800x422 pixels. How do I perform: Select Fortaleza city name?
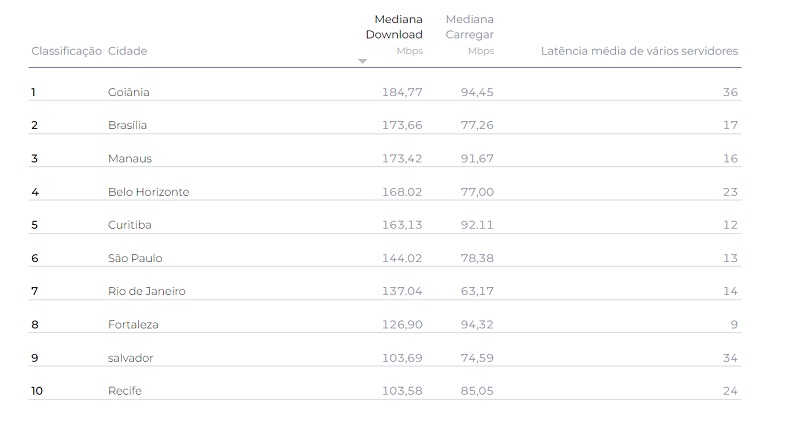pyautogui.click(x=133, y=324)
